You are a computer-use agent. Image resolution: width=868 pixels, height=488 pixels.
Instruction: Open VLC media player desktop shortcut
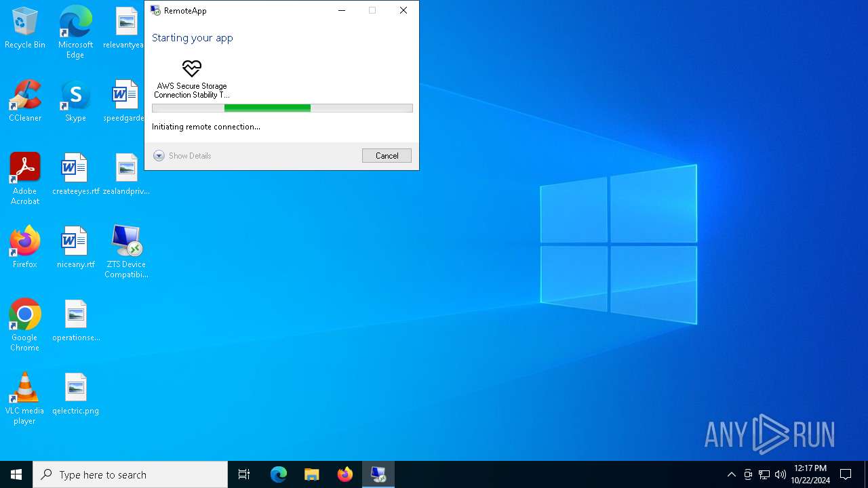pos(25,399)
